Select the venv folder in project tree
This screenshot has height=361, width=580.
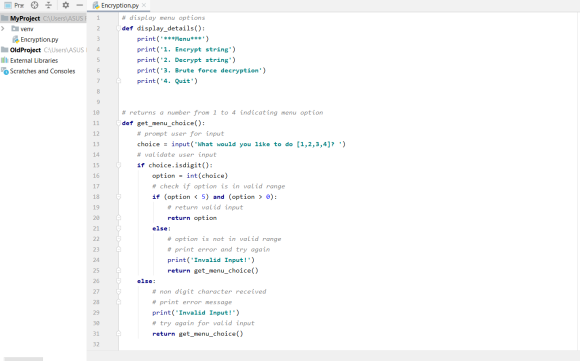[22, 29]
